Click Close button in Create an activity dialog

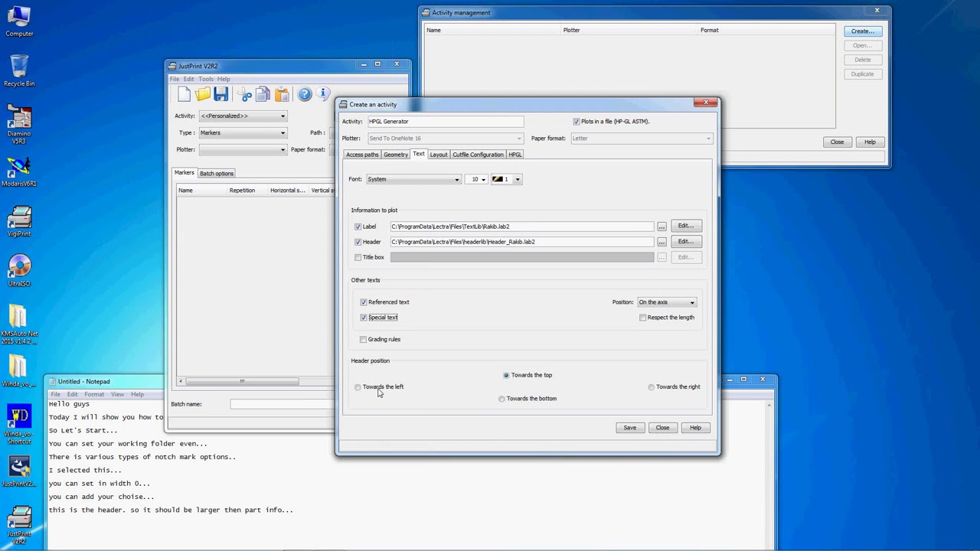[662, 428]
